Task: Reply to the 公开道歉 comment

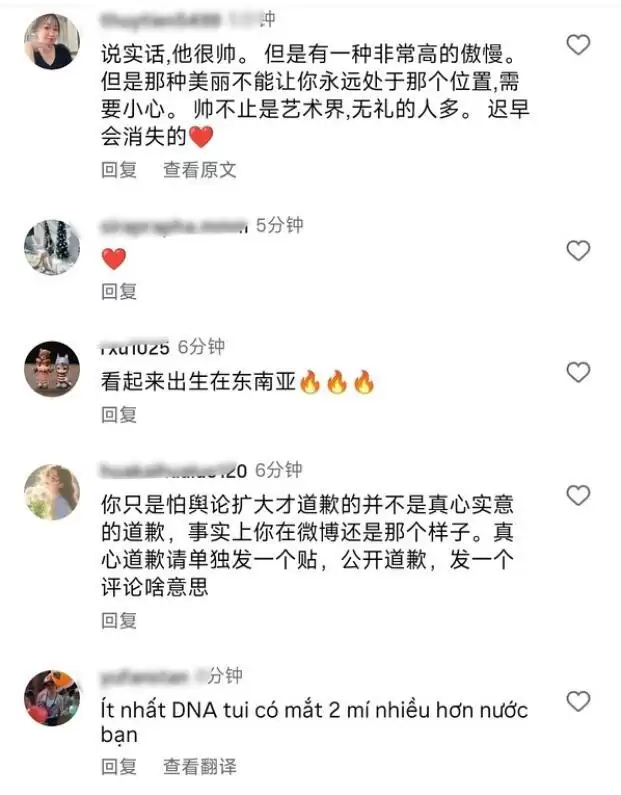Action: 119,621
